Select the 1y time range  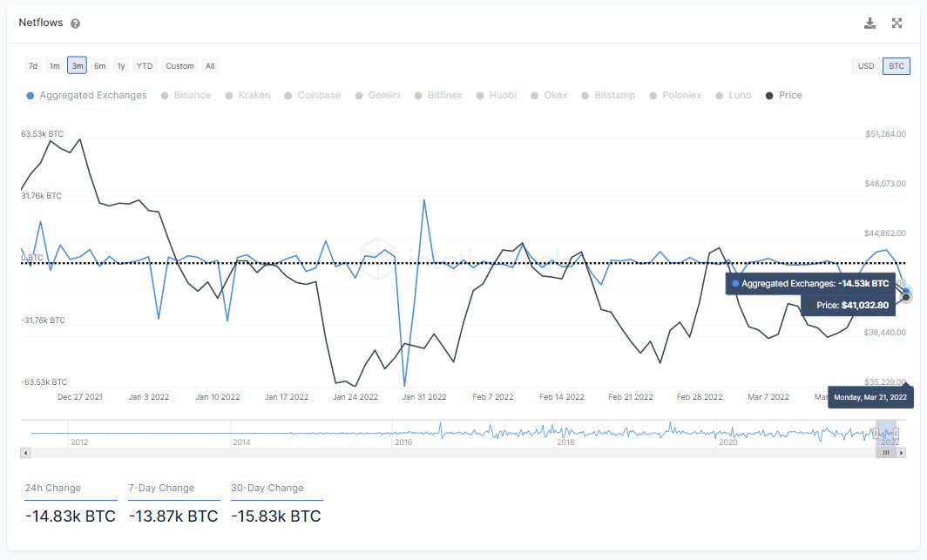tap(120, 65)
